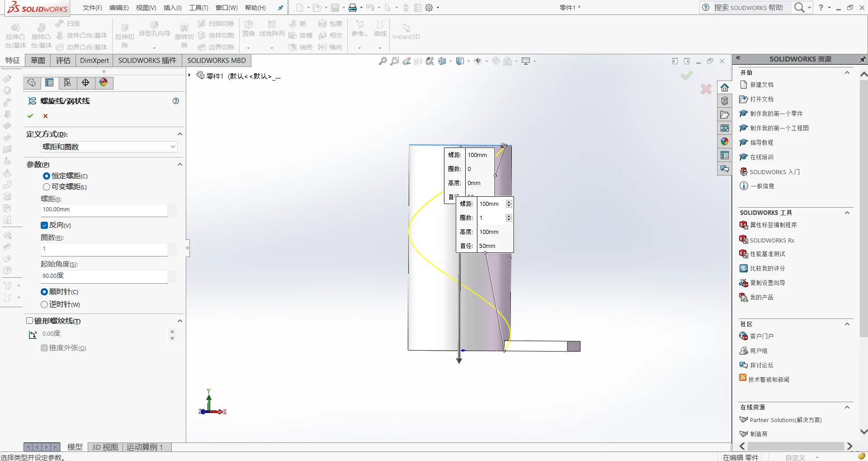Cancel the feature with viewport red X
Viewport: 868px width, 461px height.
point(706,89)
